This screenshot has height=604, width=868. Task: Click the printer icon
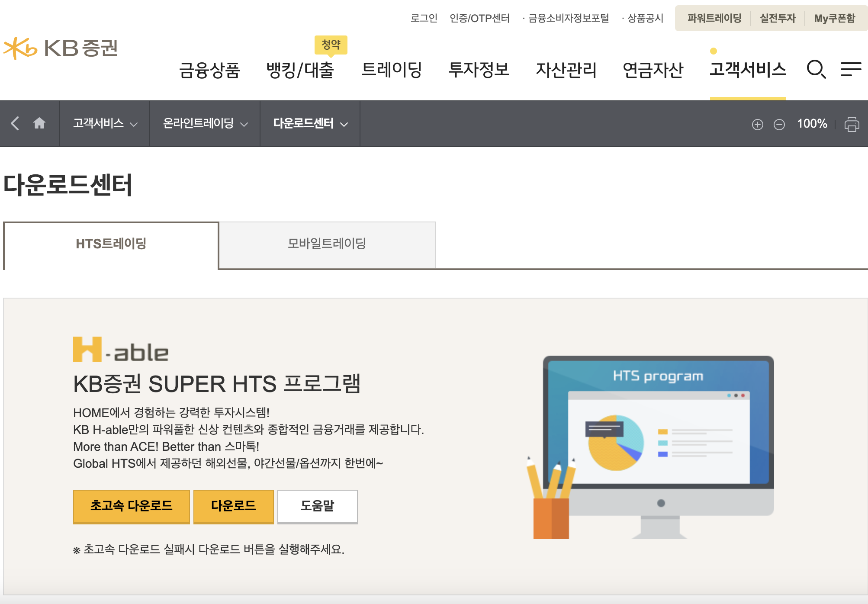pos(852,125)
